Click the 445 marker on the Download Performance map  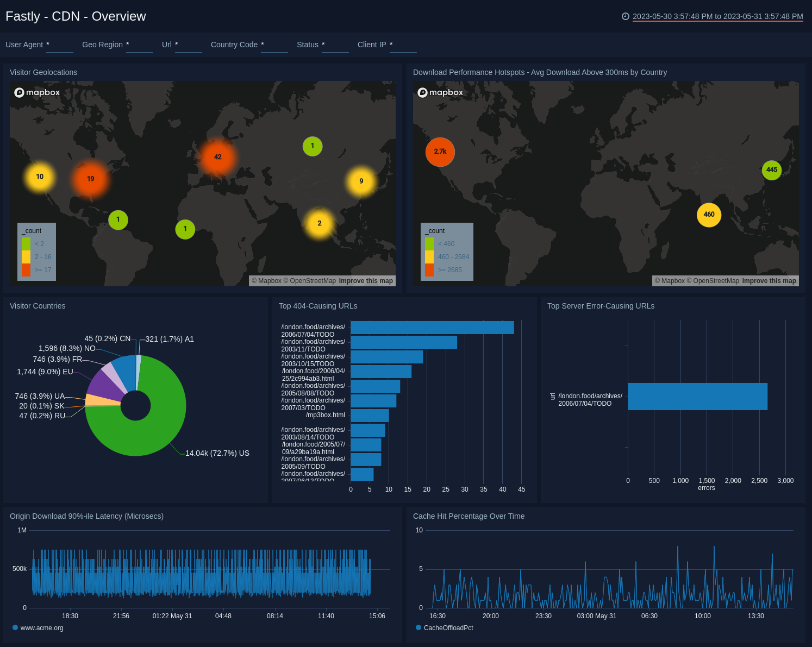click(x=772, y=170)
